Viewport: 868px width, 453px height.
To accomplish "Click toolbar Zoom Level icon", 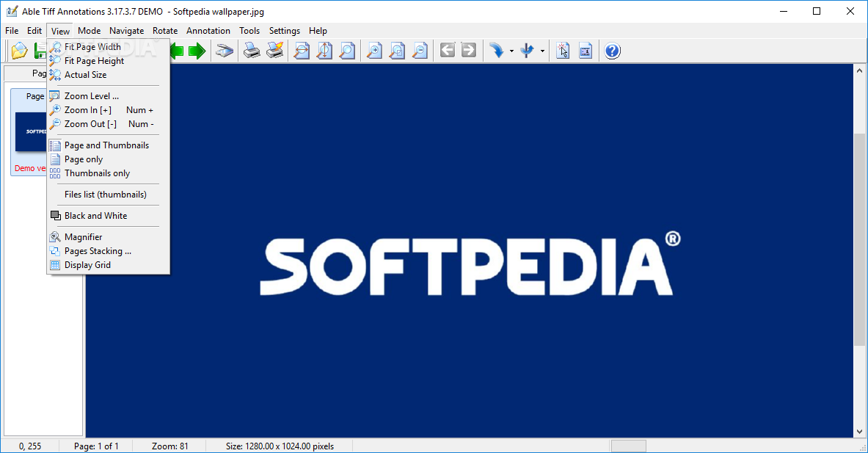I will (x=397, y=51).
